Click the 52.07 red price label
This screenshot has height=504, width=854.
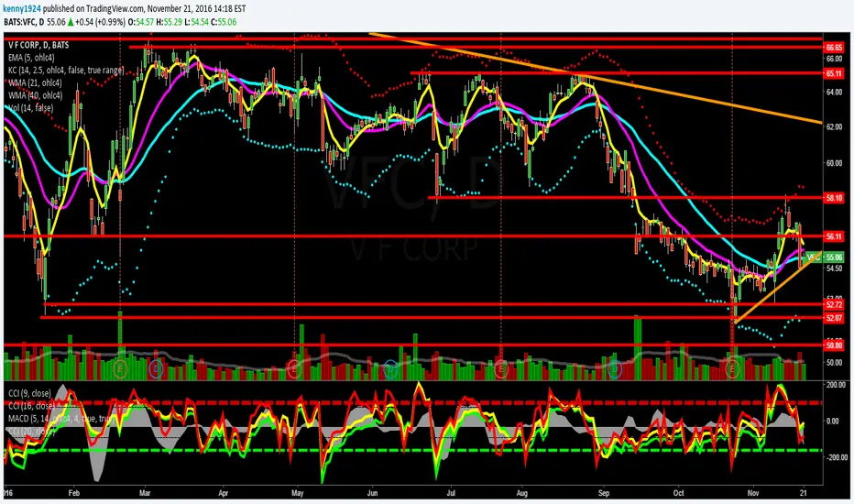coord(834,318)
